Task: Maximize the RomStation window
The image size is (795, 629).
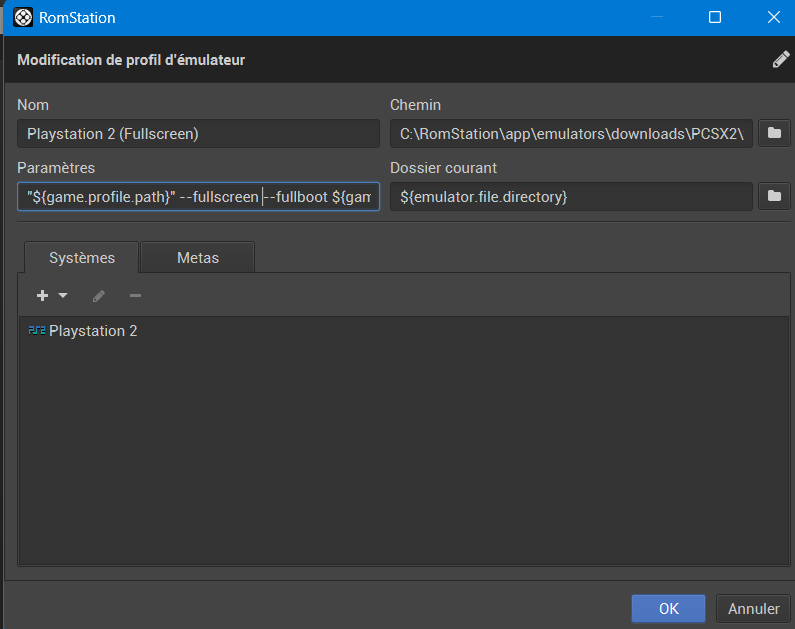Action: [x=715, y=17]
